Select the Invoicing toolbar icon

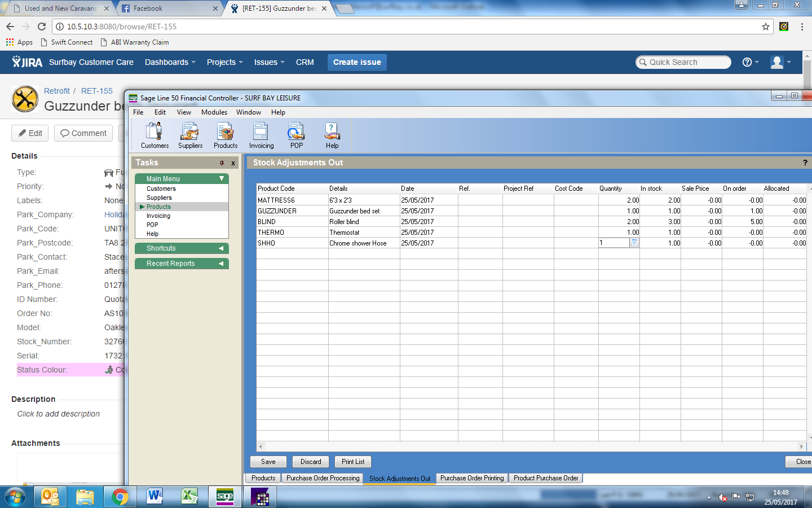tap(261, 135)
